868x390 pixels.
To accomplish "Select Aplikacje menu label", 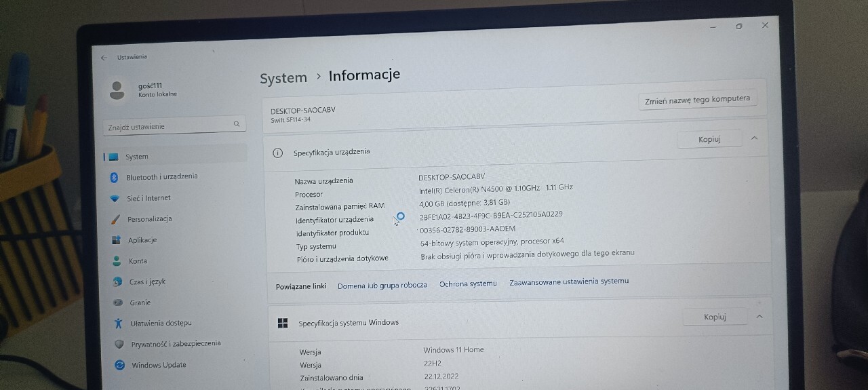I will (142, 240).
